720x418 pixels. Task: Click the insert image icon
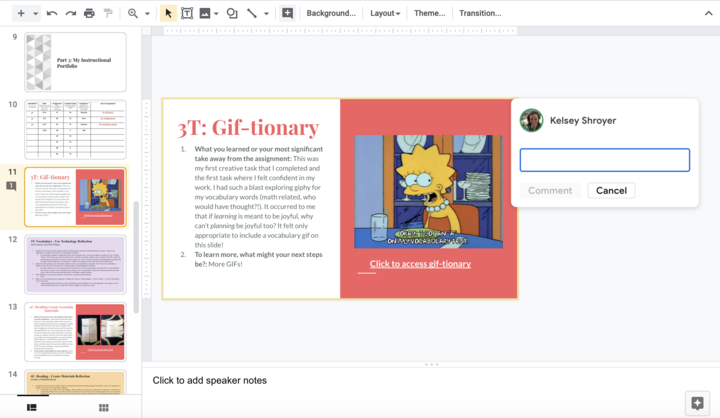click(205, 13)
